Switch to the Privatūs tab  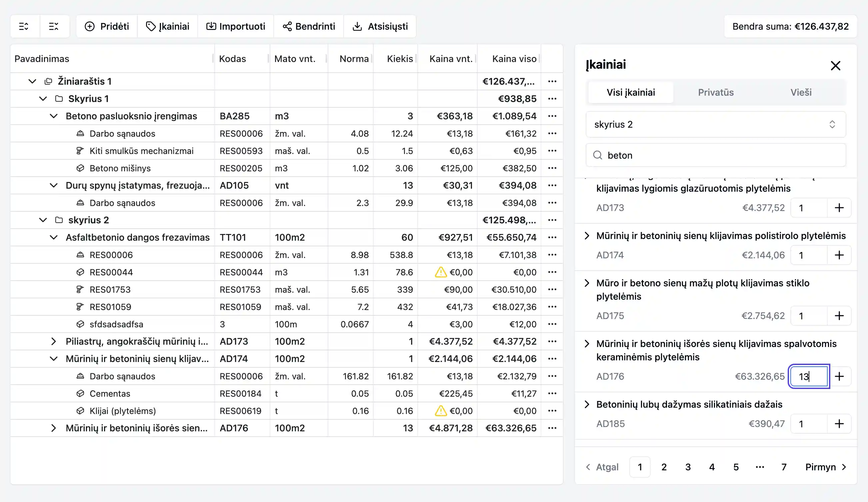[715, 92]
